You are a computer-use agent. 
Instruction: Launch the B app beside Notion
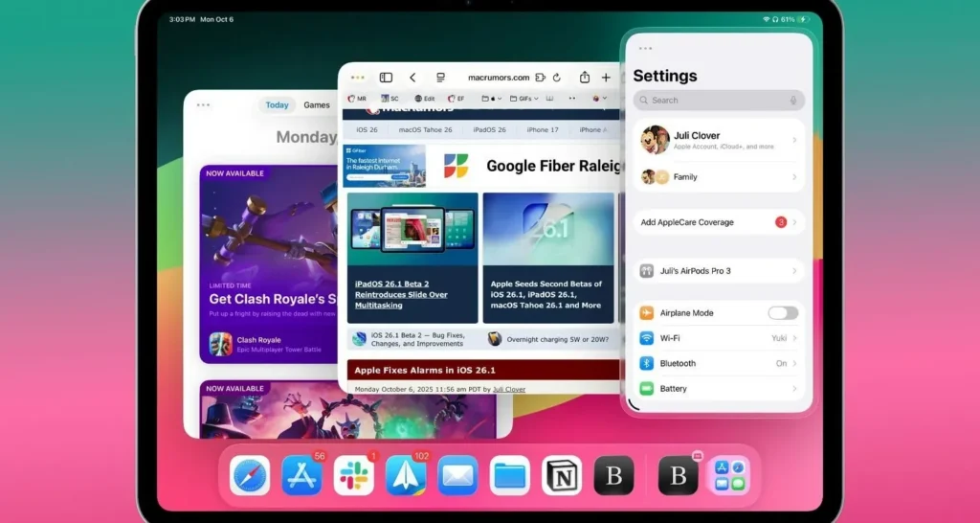(x=613, y=475)
